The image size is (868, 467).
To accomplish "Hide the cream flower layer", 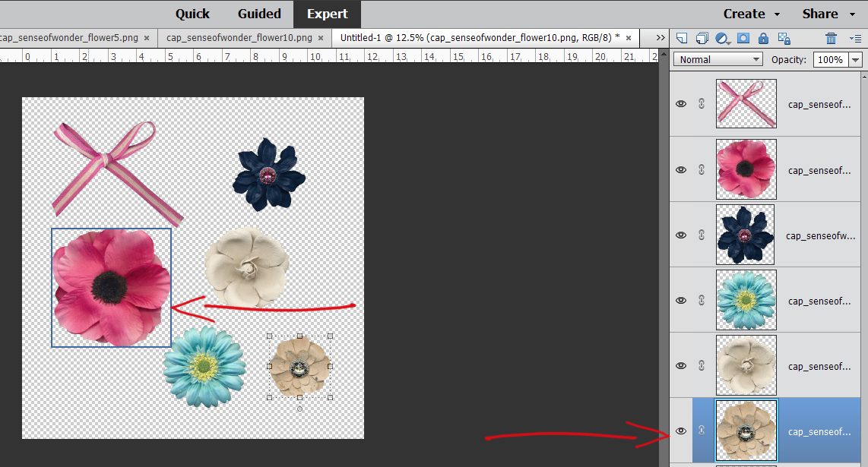I will [x=681, y=365].
